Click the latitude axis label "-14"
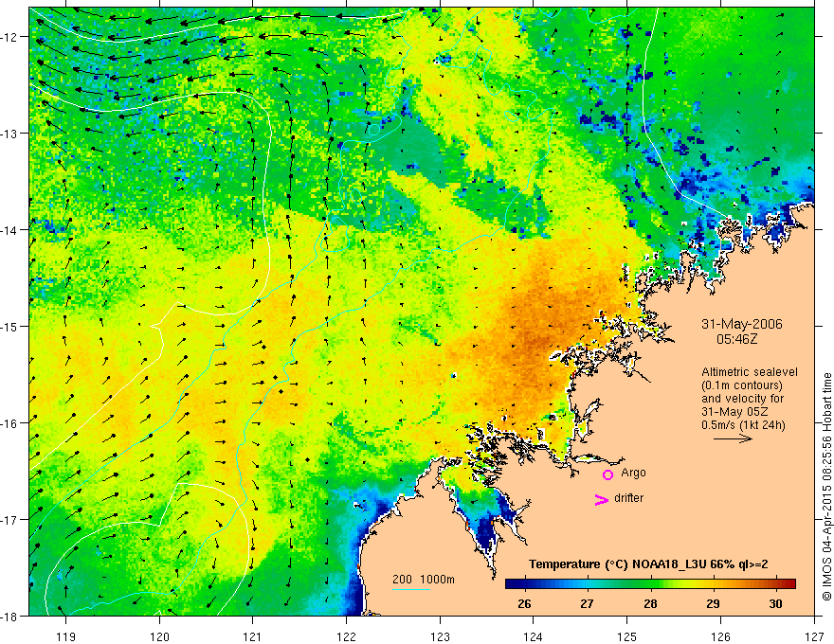Viewport: 834px width, 644px height. click(10, 230)
